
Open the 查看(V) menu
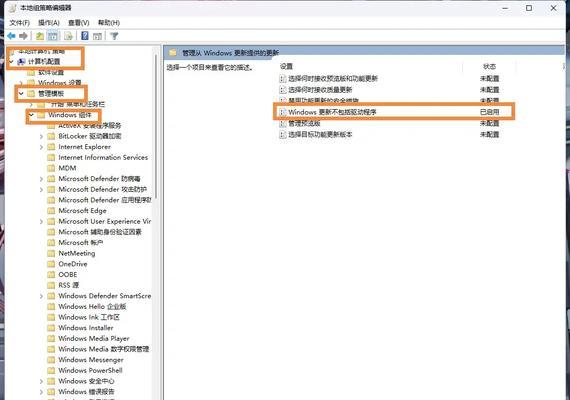pyautogui.click(x=79, y=23)
